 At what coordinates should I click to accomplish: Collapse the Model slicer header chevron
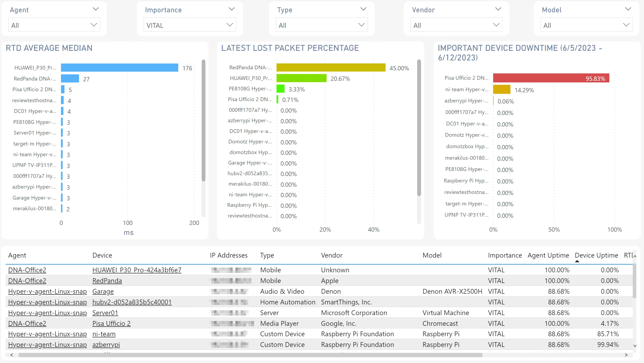628,9
